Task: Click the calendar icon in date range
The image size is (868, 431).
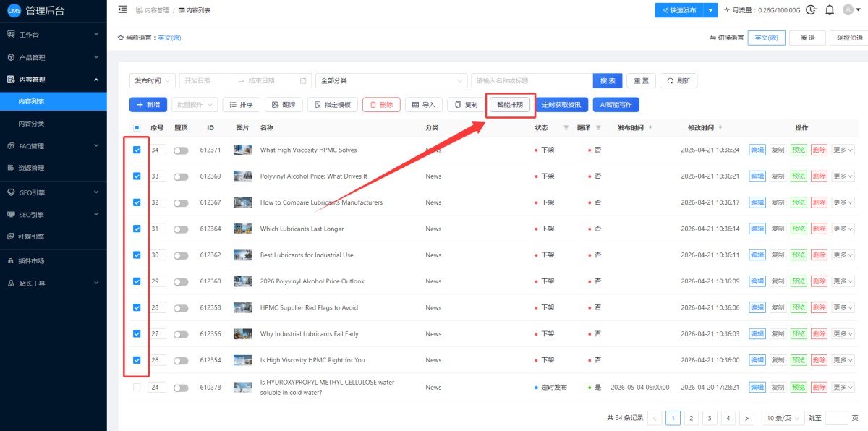Action: (303, 81)
